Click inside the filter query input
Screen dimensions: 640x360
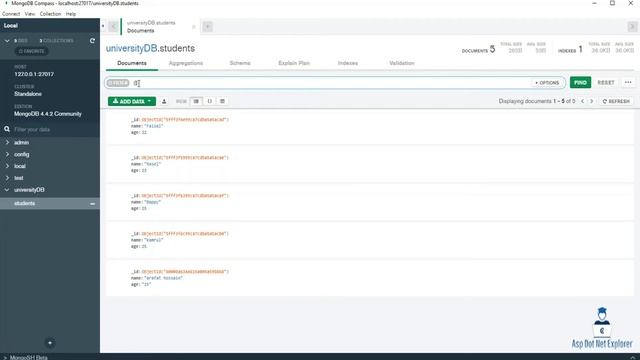click(331, 83)
